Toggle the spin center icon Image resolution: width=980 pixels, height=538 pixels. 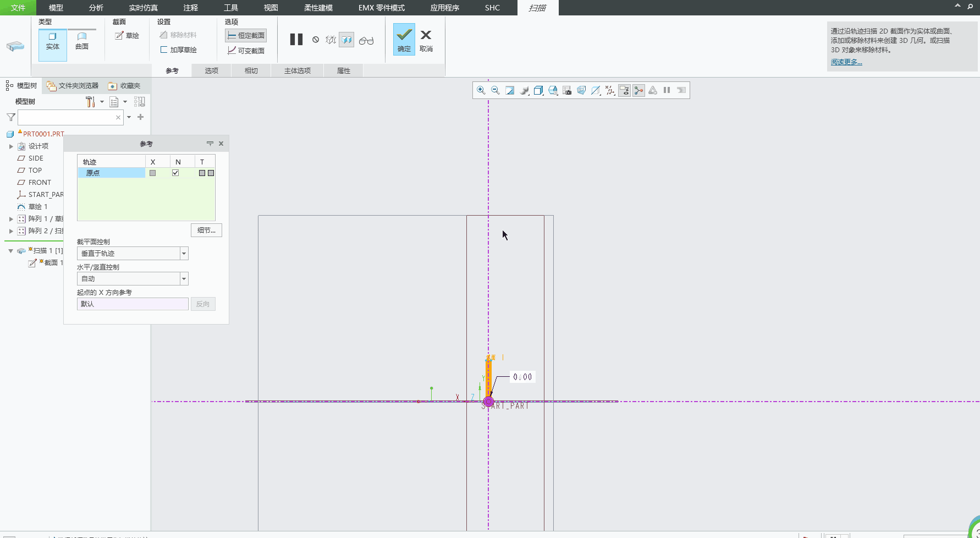point(638,90)
